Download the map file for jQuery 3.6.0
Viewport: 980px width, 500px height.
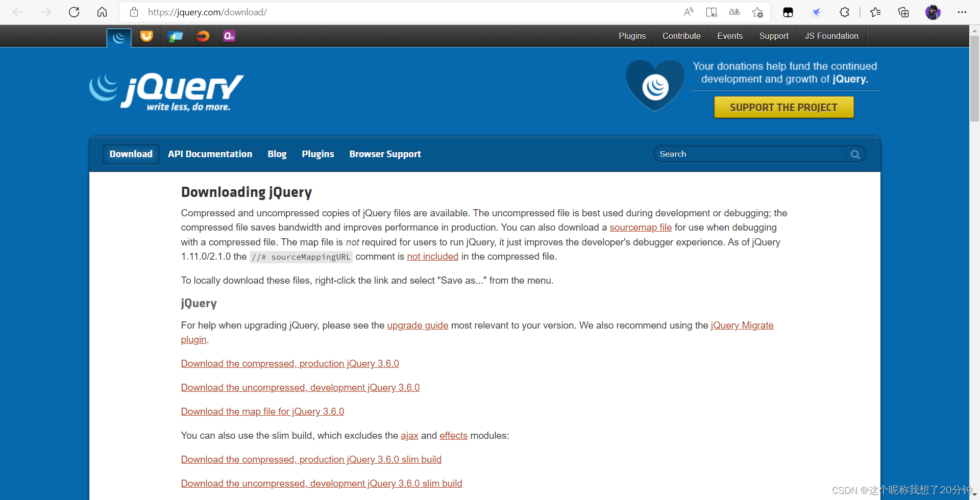point(262,412)
